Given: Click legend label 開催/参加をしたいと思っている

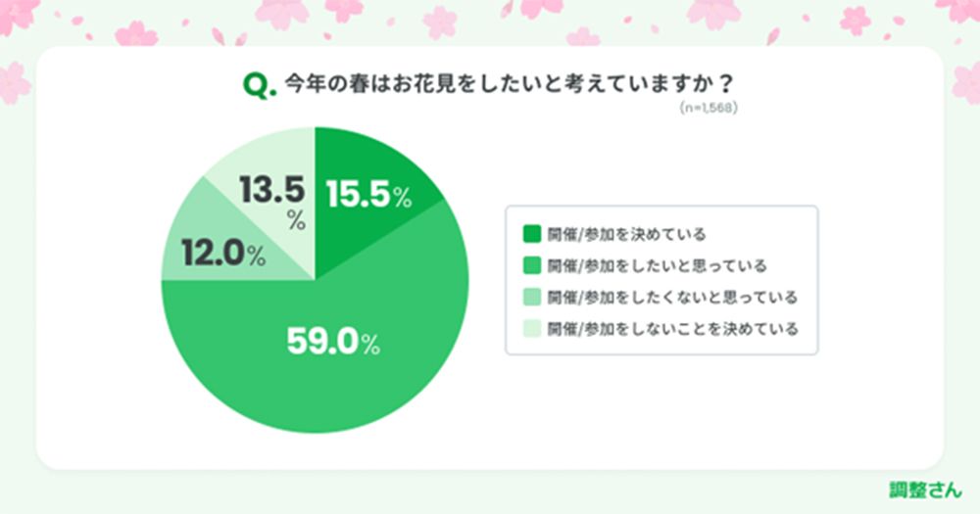Looking at the screenshot, I should click(658, 265).
